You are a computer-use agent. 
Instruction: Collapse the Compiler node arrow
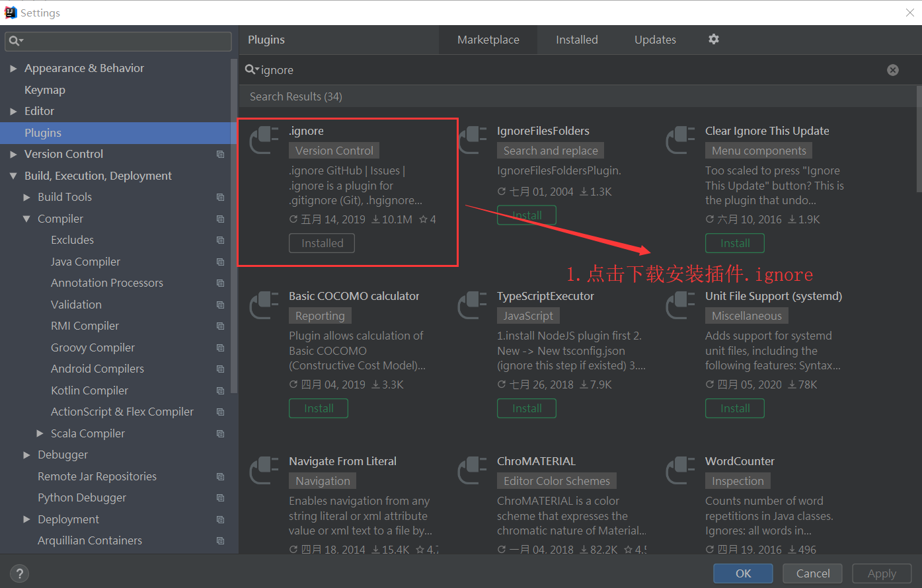[26, 219]
